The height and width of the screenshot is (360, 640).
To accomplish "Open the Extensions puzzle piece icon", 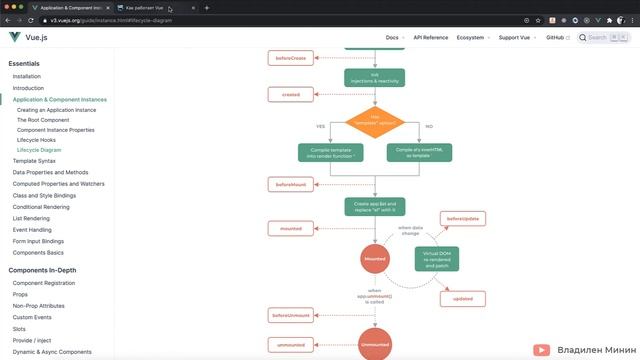I will point(609,20).
